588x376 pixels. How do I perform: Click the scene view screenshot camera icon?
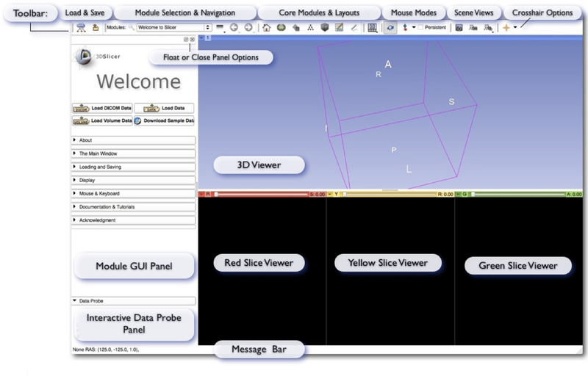(x=459, y=27)
